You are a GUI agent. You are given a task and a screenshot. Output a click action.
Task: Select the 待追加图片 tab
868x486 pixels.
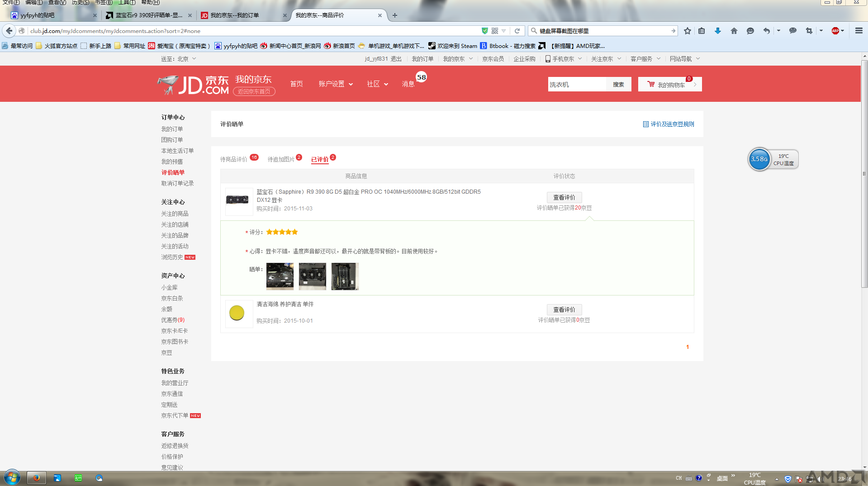(281, 159)
